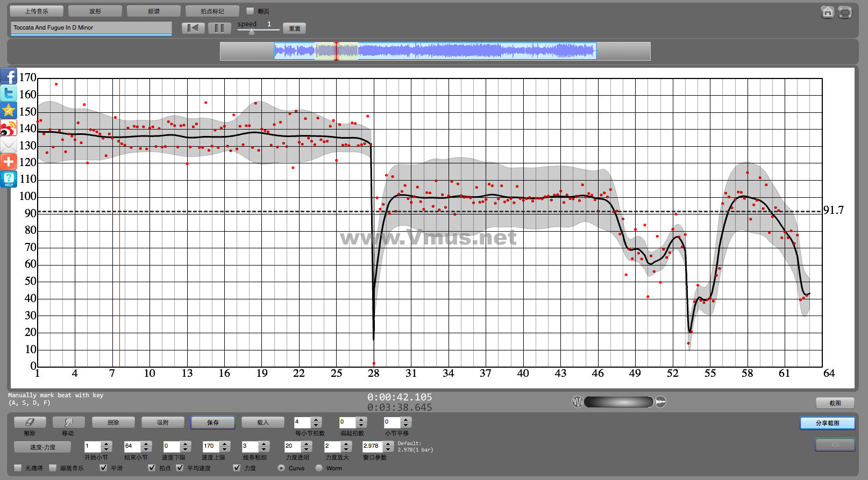Adjust the speed slider handle
Viewport: 868px width, 480px height.
coord(251,32)
